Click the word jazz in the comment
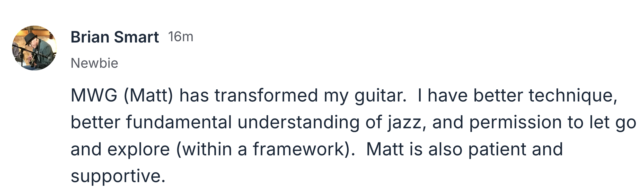Image resolution: width=644 pixels, height=196 pixels. tap(404, 123)
